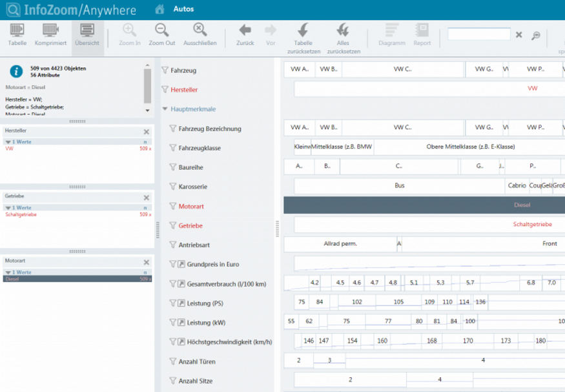This screenshot has height=392, width=565.
Task: Click into the toolbar search field
Action: [478, 35]
